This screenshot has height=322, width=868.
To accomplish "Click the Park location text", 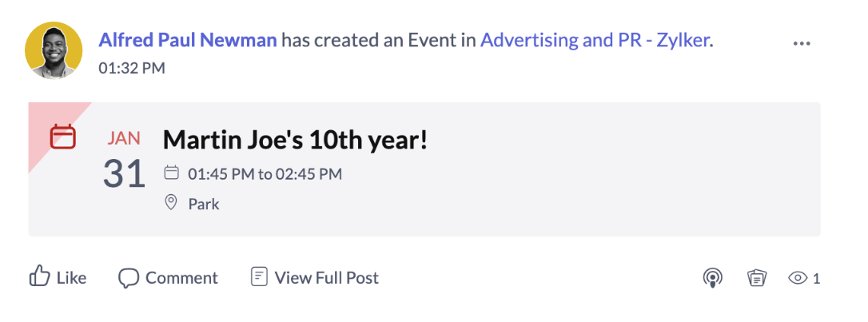I will (x=204, y=204).
